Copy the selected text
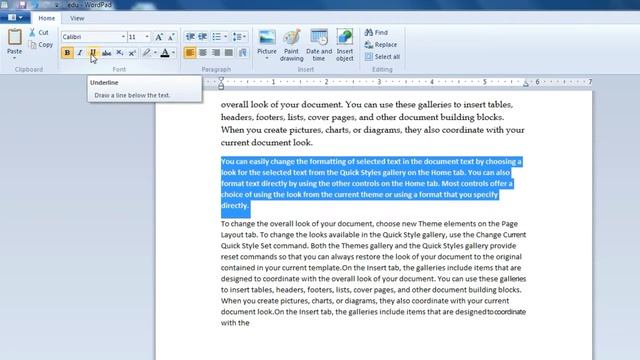 click(41, 44)
